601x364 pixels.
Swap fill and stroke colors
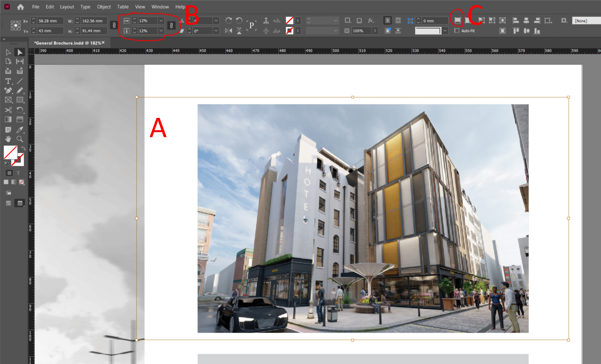[23, 148]
